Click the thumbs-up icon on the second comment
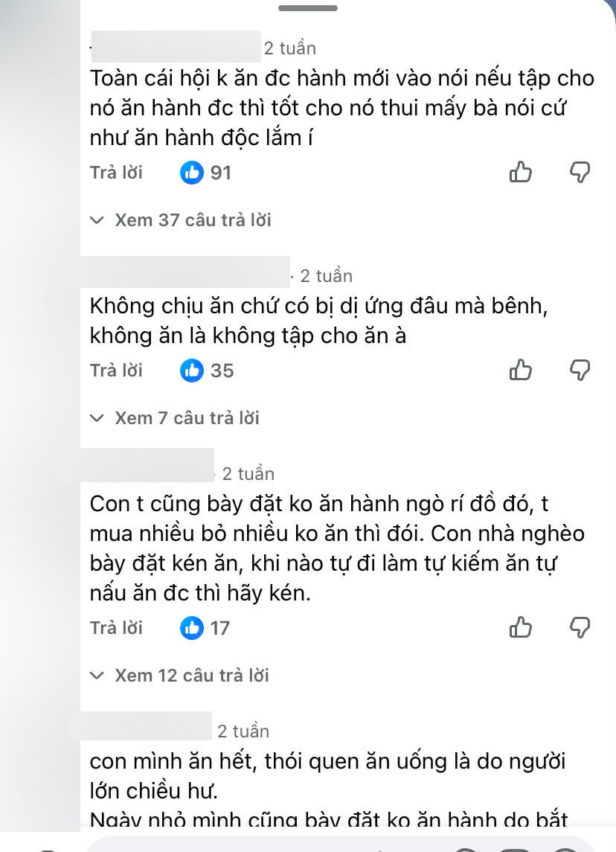The image size is (616, 852). 521,370
